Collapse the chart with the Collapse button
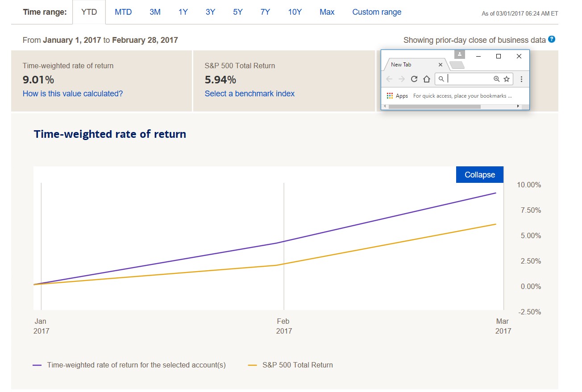 point(480,175)
